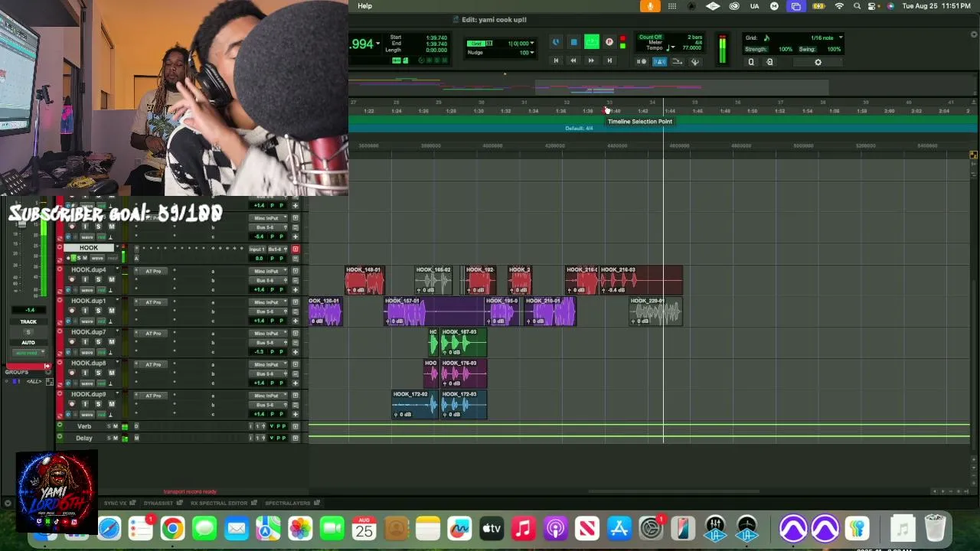Open the auto read automation mode dropdown
Viewport: 980px width, 551px height.
[28, 353]
